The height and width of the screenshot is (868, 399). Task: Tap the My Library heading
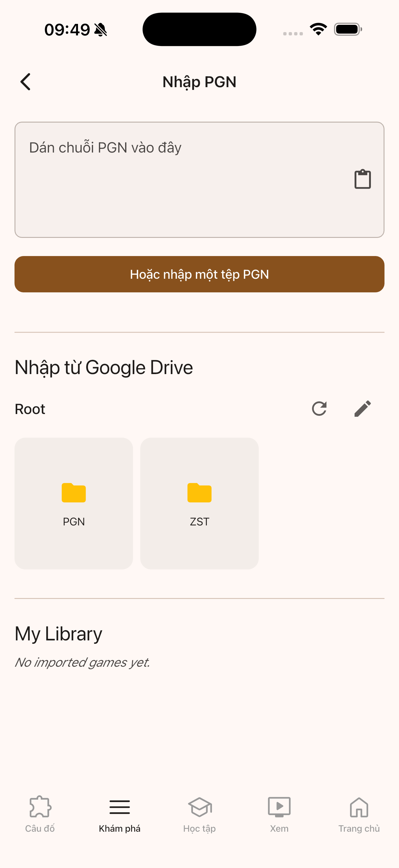[59, 634]
